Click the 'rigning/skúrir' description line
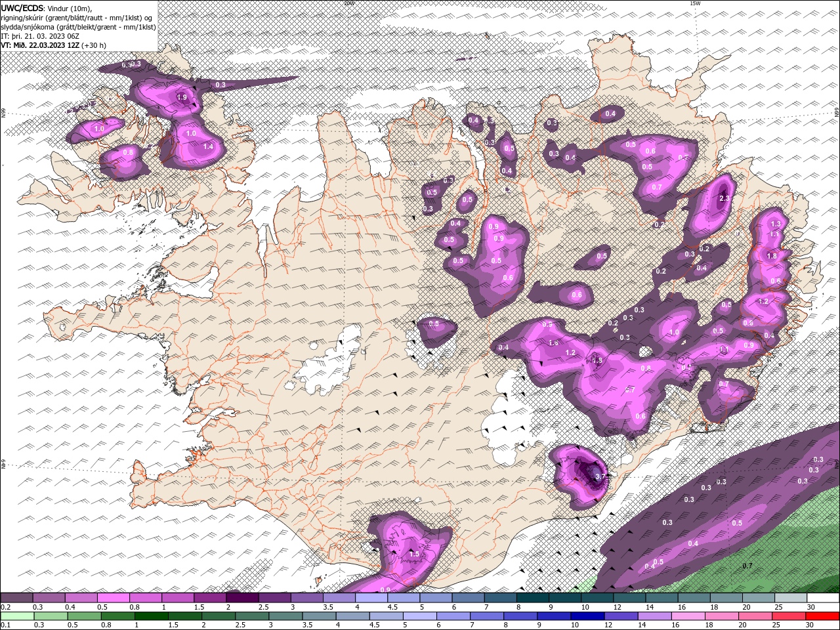840x630 pixels. [x=76, y=18]
